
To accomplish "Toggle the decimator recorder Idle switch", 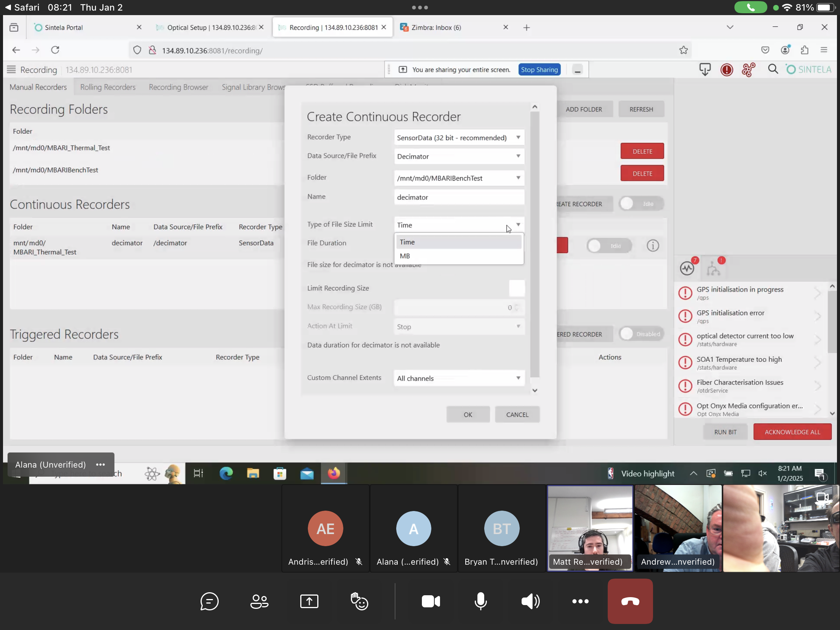I will [609, 246].
